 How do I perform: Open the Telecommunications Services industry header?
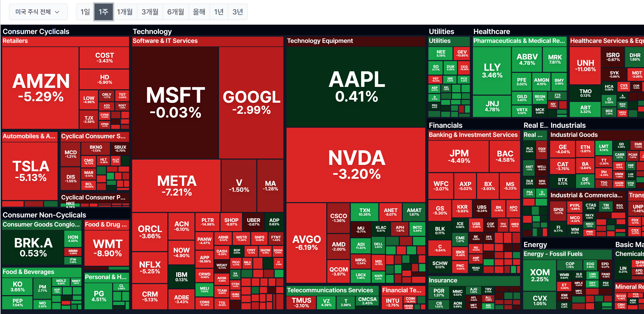click(x=330, y=290)
